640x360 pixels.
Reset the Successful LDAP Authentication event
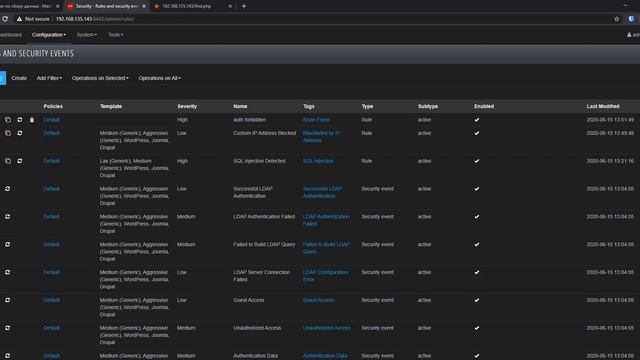(8, 189)
